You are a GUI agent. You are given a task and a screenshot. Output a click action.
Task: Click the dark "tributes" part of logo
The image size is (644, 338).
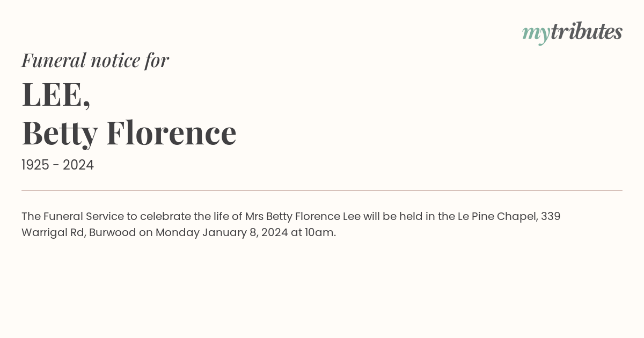pos(587,32)
